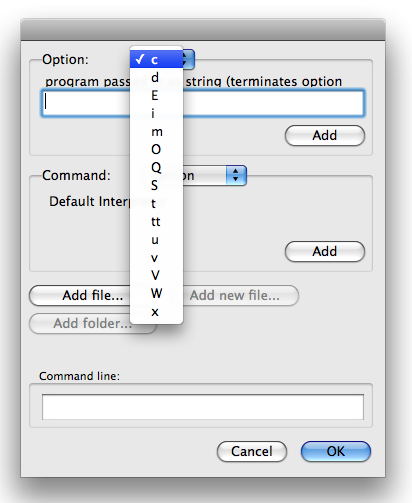Pick the 'S' option
This screenshot has width=412, height=503.
(x=156, y=185)
